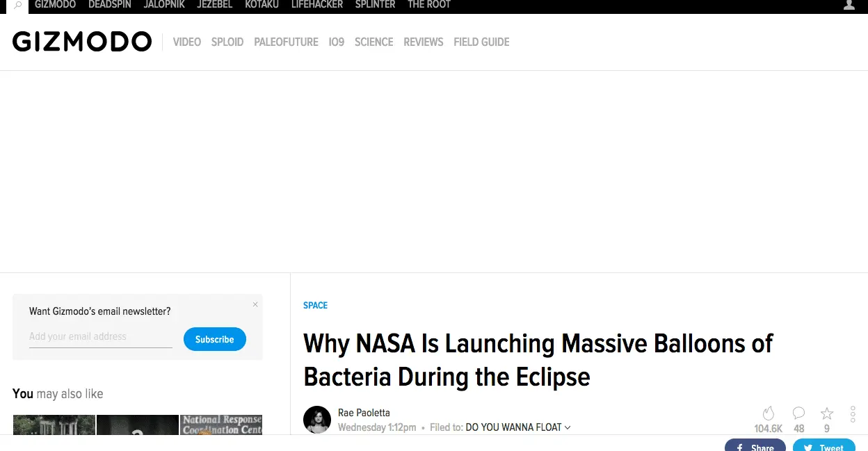Open the io9 section
Image resolution: width=868 pixels, height=451 pixels.
(337, 42)
